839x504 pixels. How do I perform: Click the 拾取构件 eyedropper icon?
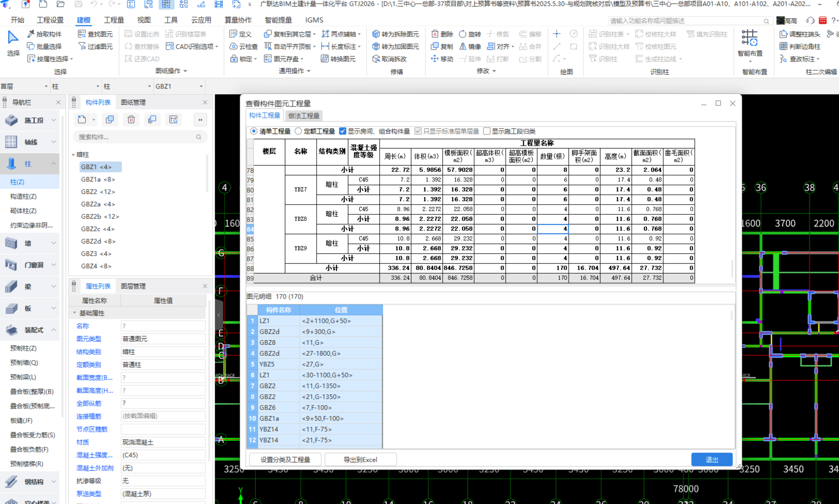pyautogui.click(x=31, y=34)
